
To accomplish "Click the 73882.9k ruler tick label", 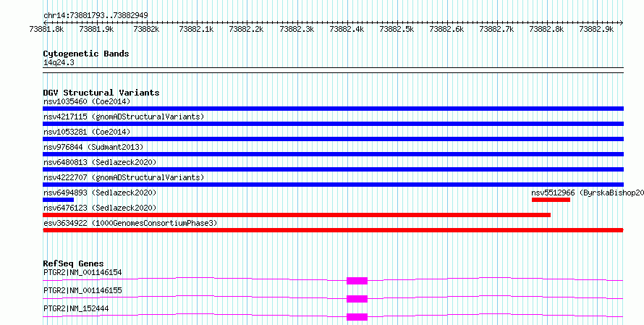I will pyautogui.click(x=596, y=29).
